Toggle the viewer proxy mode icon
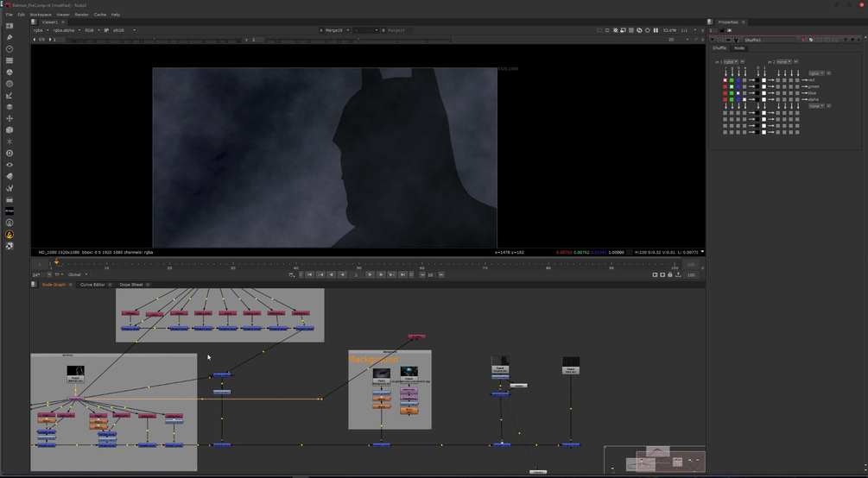Screen dimensions: 868x478 623,30
